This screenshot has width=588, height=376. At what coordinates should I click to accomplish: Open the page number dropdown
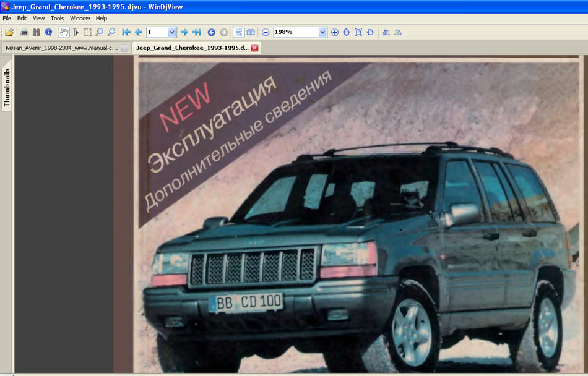(172, 33)
